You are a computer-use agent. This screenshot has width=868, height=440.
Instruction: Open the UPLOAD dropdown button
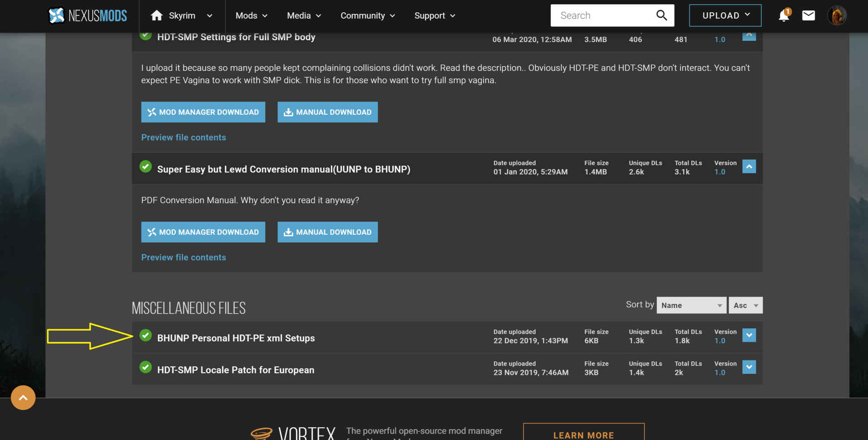[725, 15]
